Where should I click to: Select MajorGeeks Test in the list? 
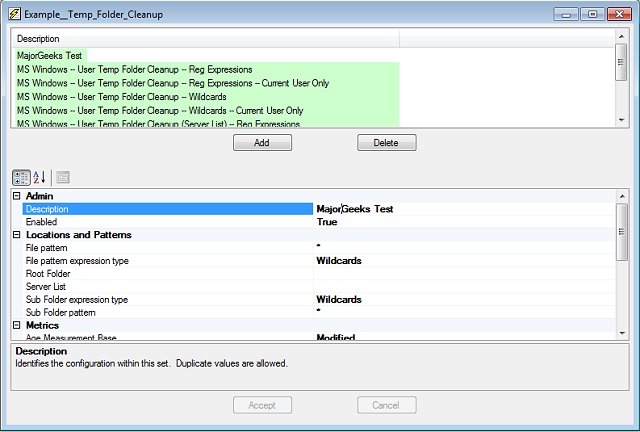point(49,56)
